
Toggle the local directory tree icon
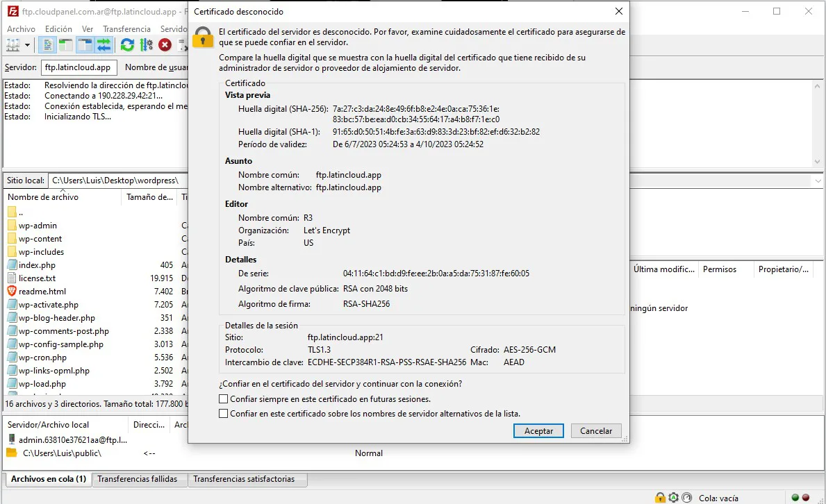click(x=66, y=45)
